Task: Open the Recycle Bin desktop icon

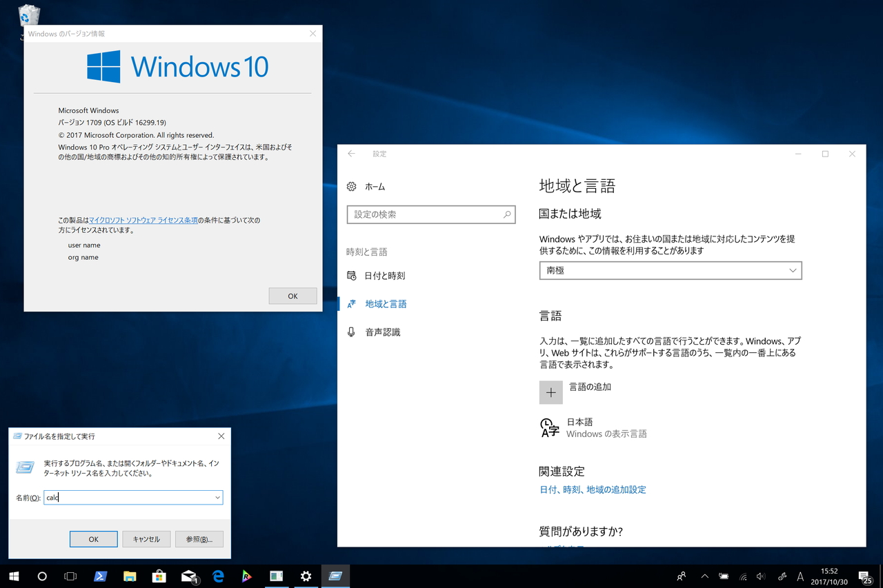Action: pyautogui.click(x=30, y=15)
